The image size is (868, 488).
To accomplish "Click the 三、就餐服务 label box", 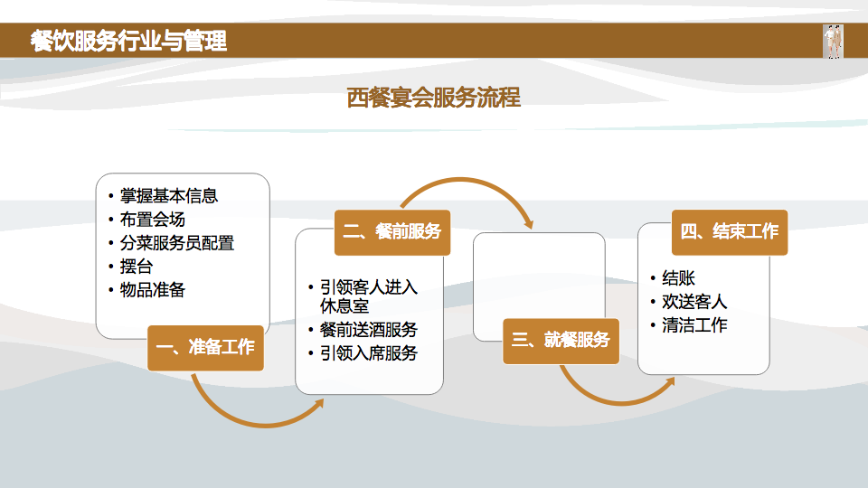I will (x=561, y=341).
